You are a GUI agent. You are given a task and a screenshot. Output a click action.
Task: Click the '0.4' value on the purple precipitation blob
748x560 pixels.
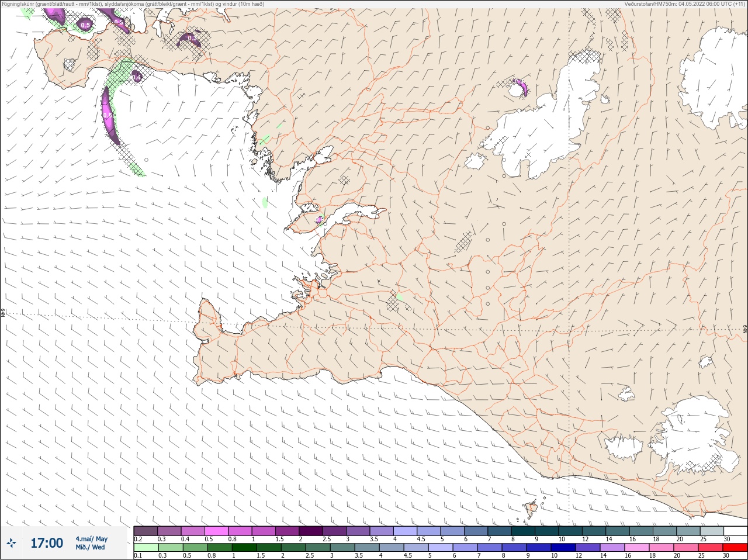[x=136, y=77]
